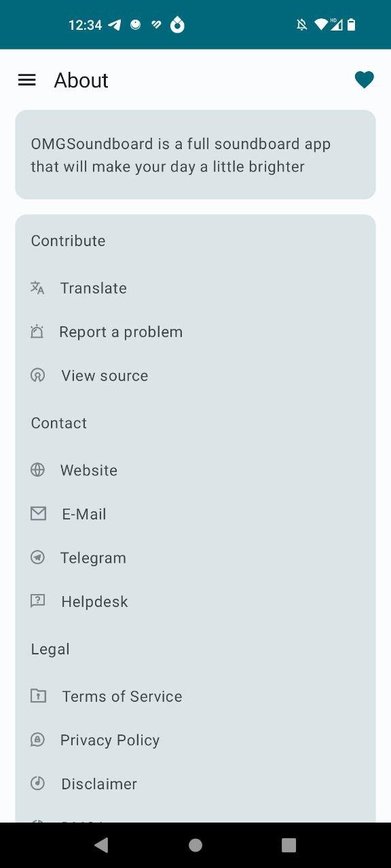The image size is (391, 868).
Task: Tap the heart favorite icon
Action: [x=365, y=80]
